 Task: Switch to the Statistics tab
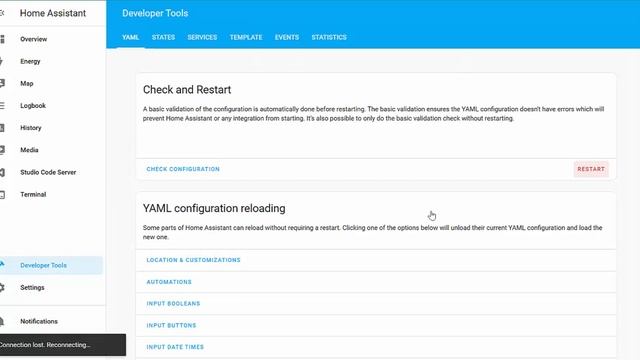(329, 37)
